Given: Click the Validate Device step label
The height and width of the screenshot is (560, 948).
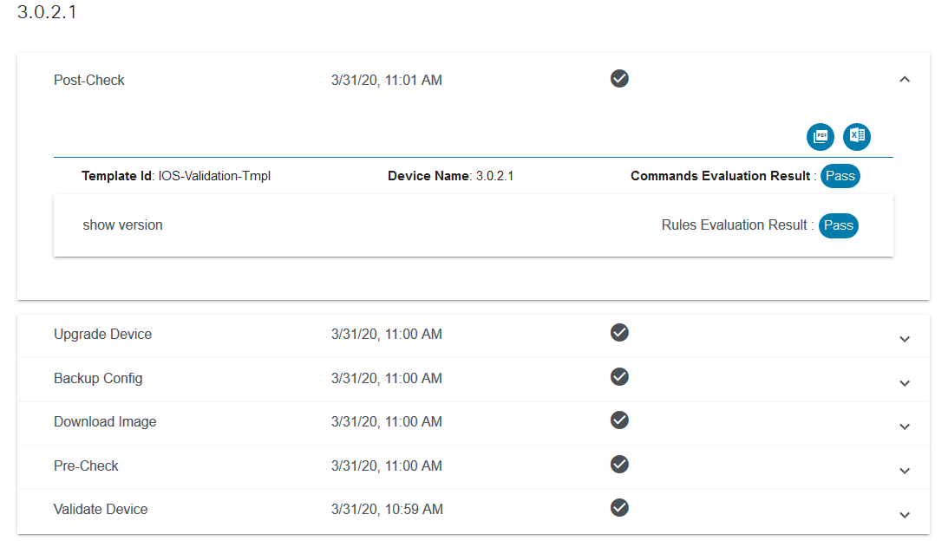Looking at the screenshot, I should coord(101,510).
